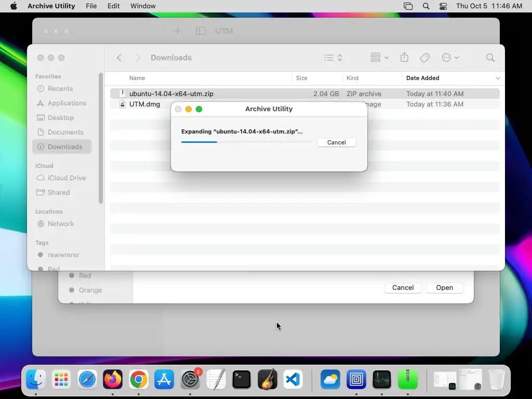Select Downloads in the sidebar
Image resolution: width=532 pixels, height=399 pixels.
(62, 147)
